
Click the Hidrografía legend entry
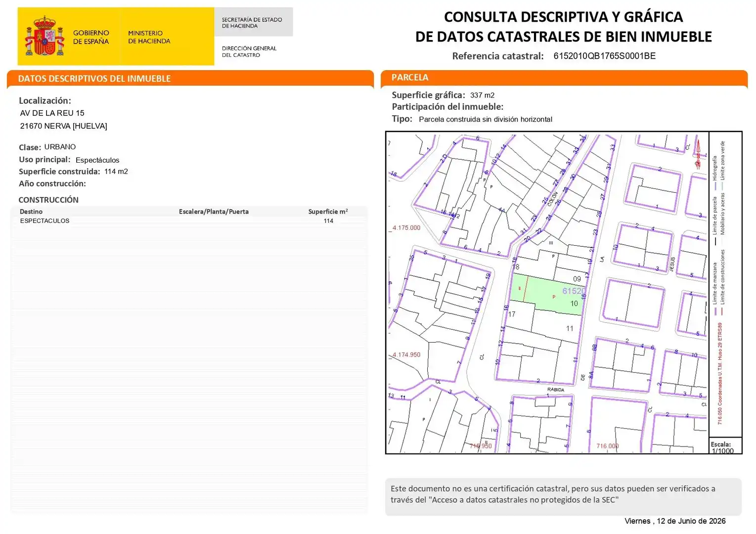[715, 173]
